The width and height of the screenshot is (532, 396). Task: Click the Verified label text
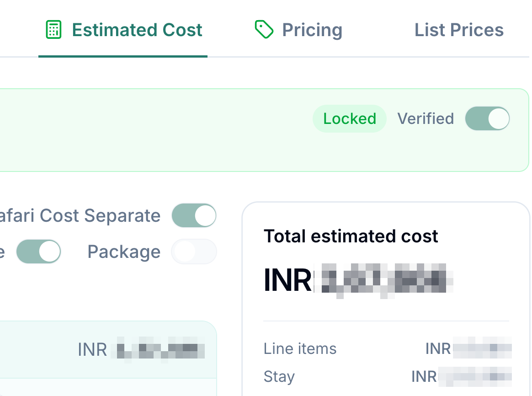pos(426,119)
